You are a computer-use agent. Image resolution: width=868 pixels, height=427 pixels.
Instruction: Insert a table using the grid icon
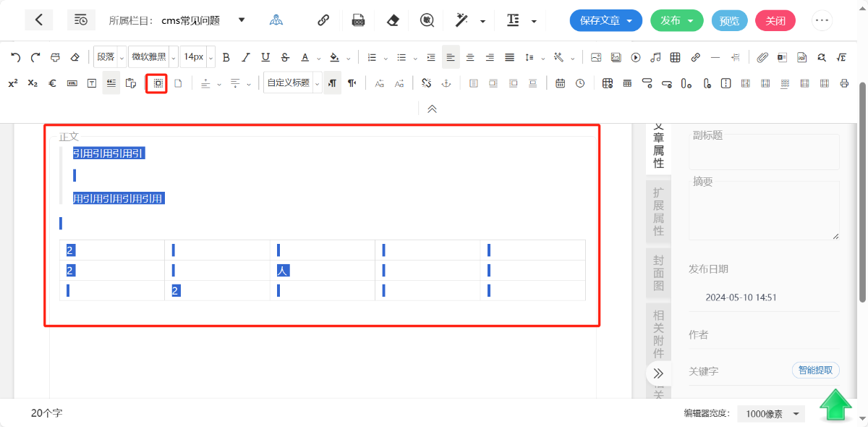675,57
